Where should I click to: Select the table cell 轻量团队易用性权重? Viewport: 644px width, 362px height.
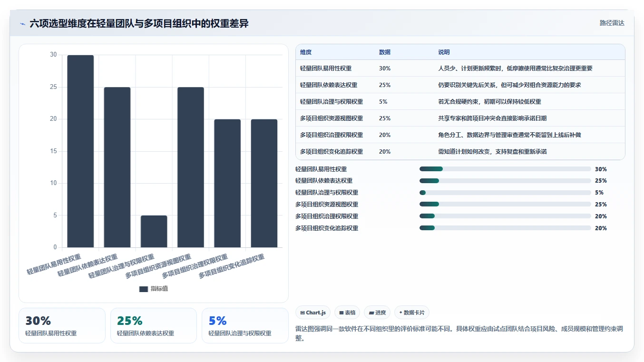[326, 68]
